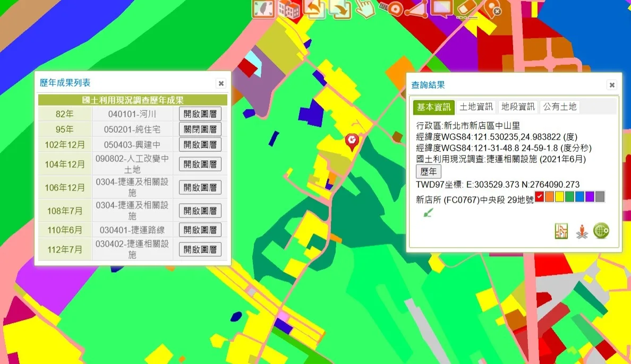
Task: Switch to the 基本資訊 tab
Action: pos(433,107)
